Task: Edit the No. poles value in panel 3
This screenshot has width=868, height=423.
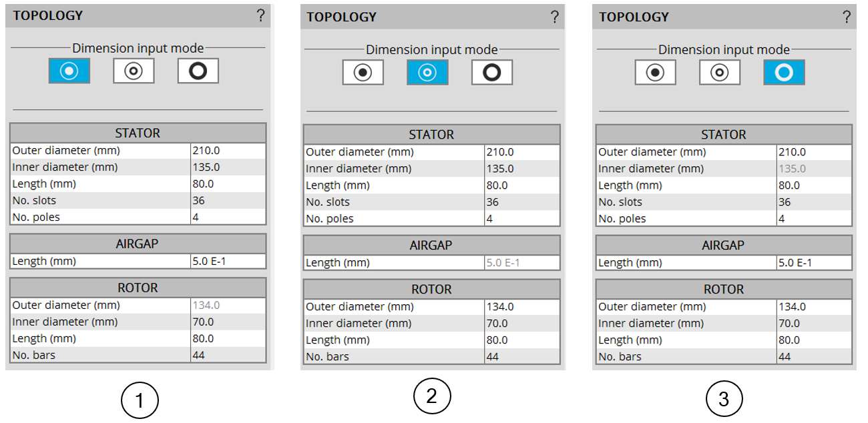Action: (x=814, y=219)
